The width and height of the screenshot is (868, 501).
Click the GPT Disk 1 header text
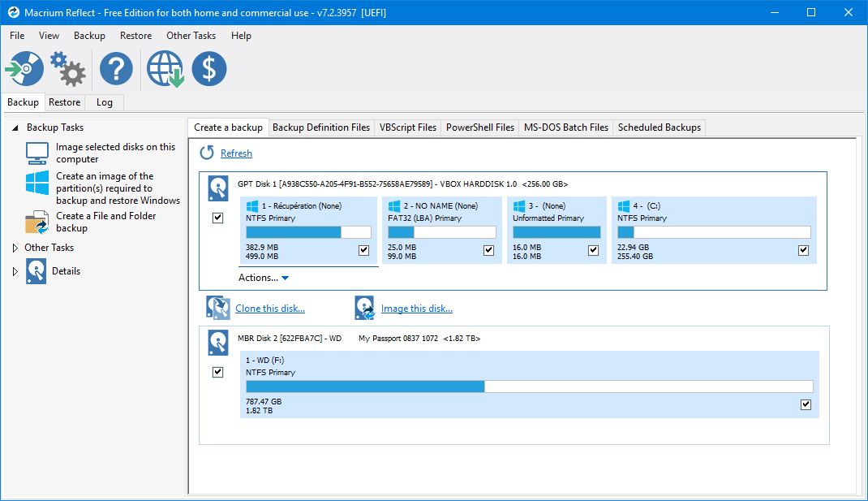403,184
